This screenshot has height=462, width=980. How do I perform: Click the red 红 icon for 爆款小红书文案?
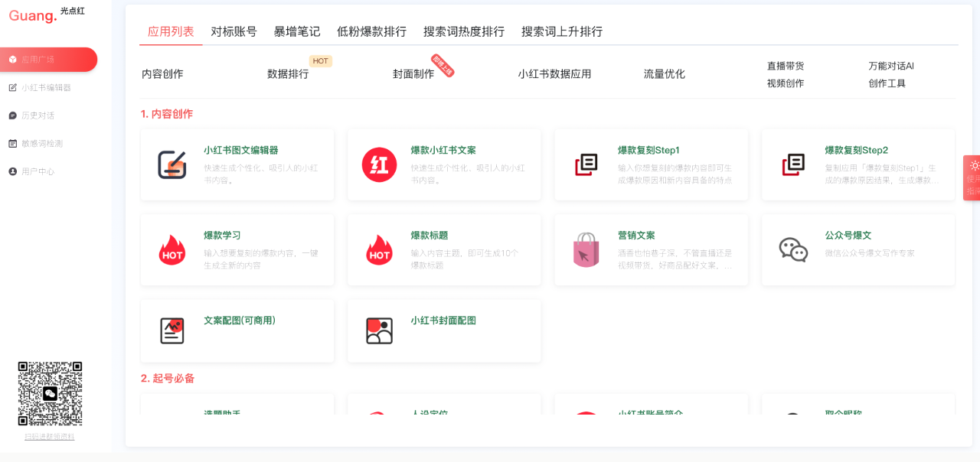(379, 164)
